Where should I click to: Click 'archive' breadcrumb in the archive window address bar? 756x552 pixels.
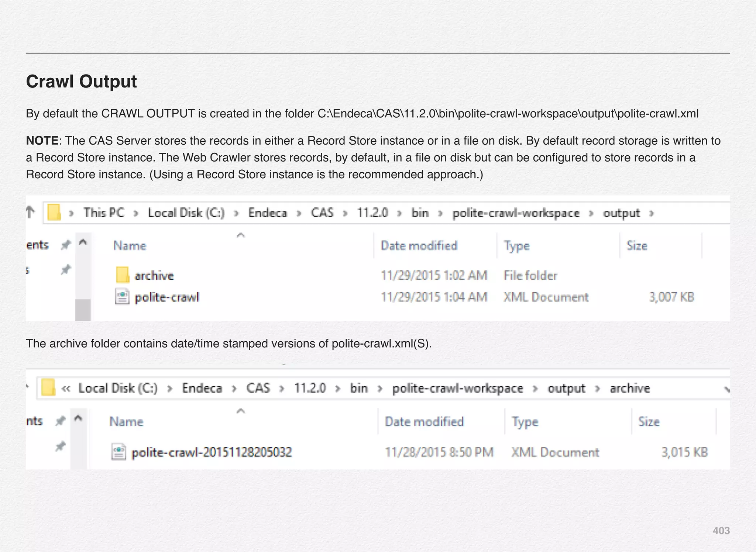coord(630,388)
